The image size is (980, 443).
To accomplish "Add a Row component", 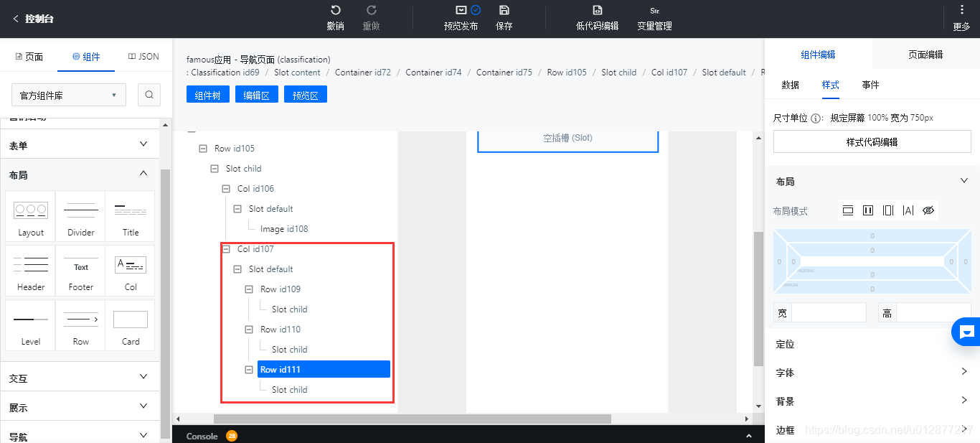I will point(81,325).
